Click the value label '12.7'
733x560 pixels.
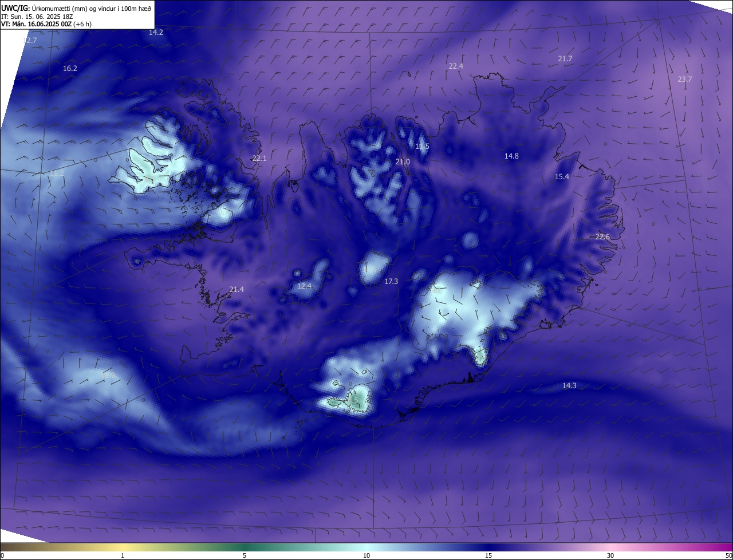[x=29, y=41]
